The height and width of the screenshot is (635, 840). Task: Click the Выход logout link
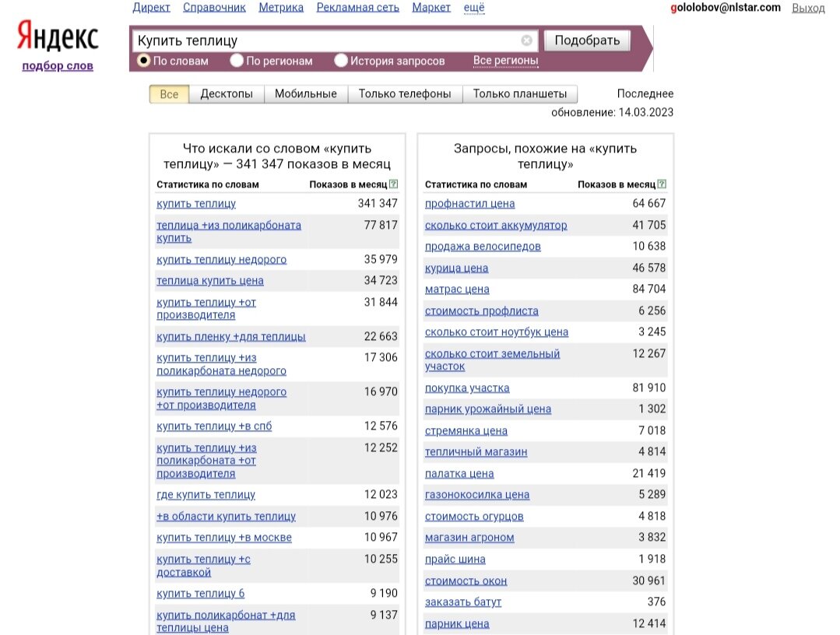pos(808,8)
